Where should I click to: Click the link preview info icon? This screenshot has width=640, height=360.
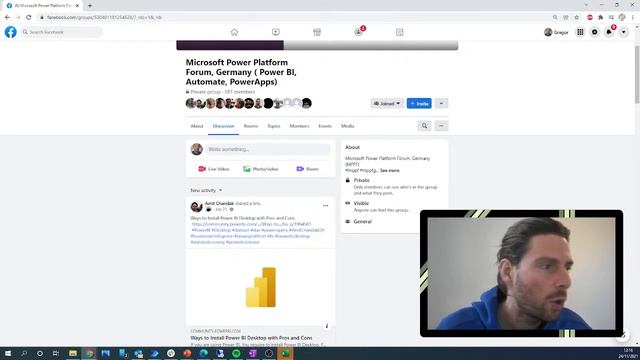click(327, 326)
